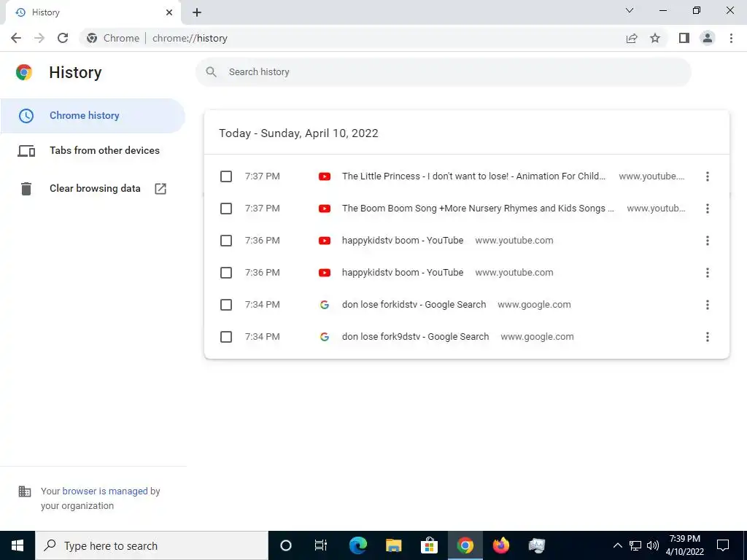Open actions menu for don lose forkidstv

[x=708, y=305]
